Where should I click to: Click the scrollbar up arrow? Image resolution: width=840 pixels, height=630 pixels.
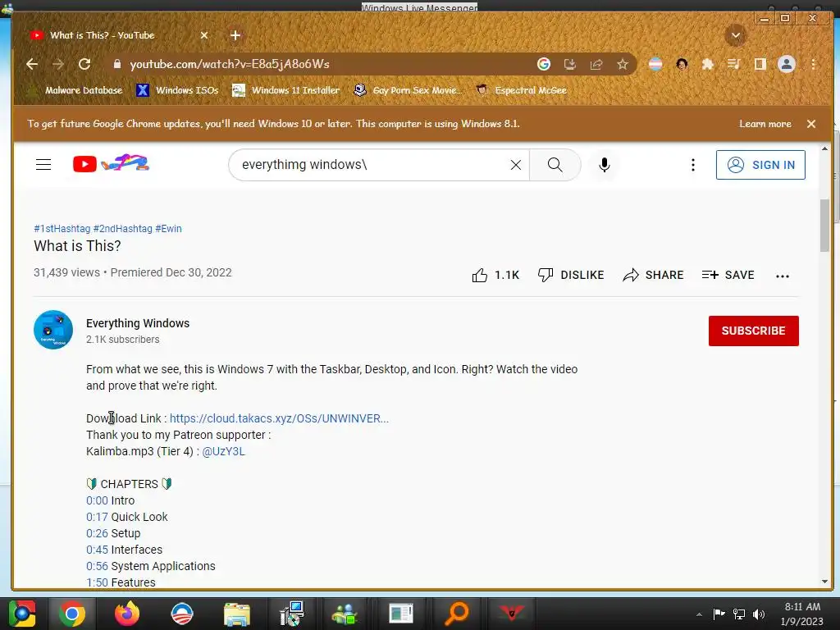pos(824,148)
